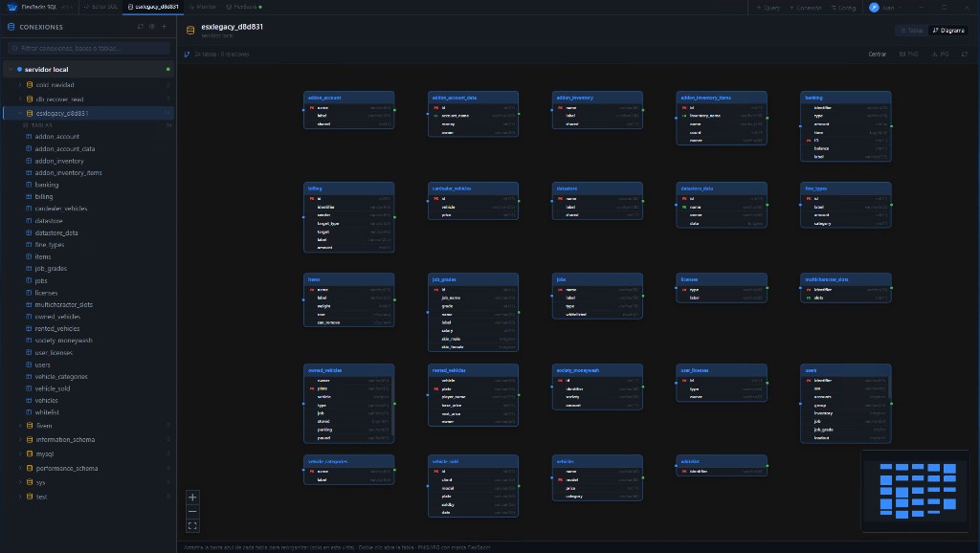Fit diagram to screen icon
980x553 pixels.
(x=192, y=526)
